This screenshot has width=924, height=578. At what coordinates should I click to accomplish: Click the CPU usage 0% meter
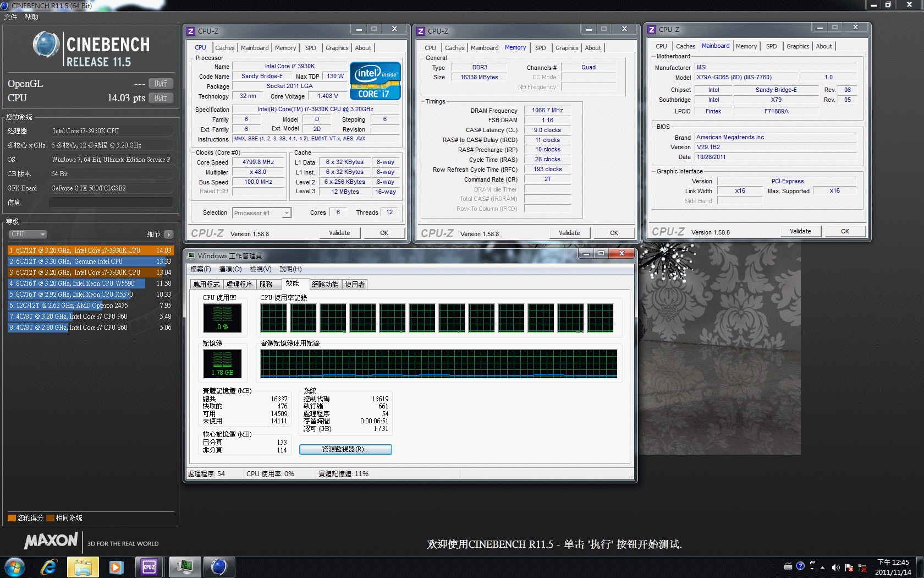[x=222, y=318]
